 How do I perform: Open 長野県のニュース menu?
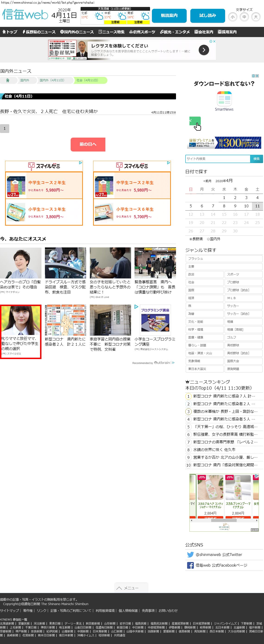(x=39, y=32)
